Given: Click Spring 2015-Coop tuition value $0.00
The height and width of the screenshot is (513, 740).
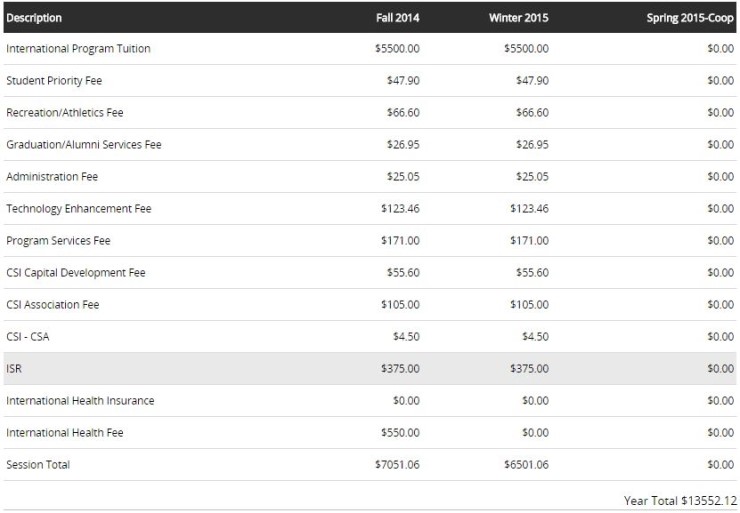Looking at the screenshot, I should click(721, 49).
